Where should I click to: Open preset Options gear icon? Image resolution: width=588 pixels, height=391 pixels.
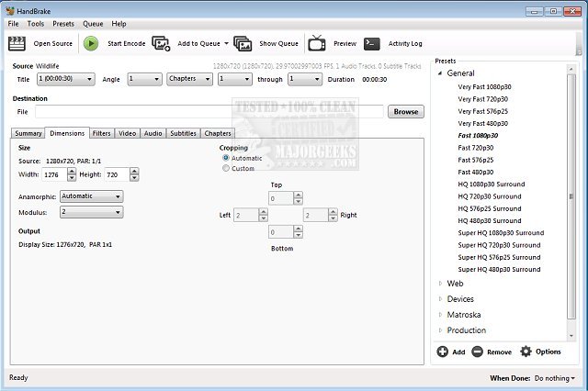pos(526,352)
